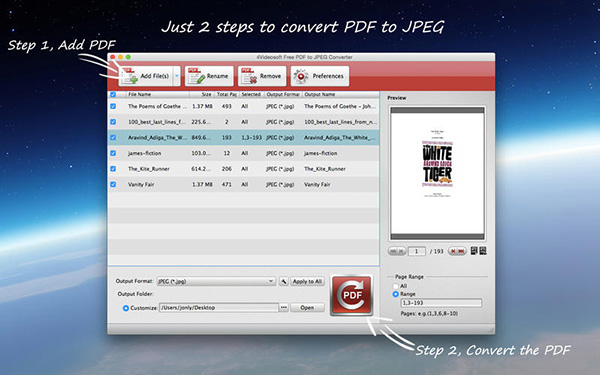Click the Add File(s) toolbar button

[145, 76]
